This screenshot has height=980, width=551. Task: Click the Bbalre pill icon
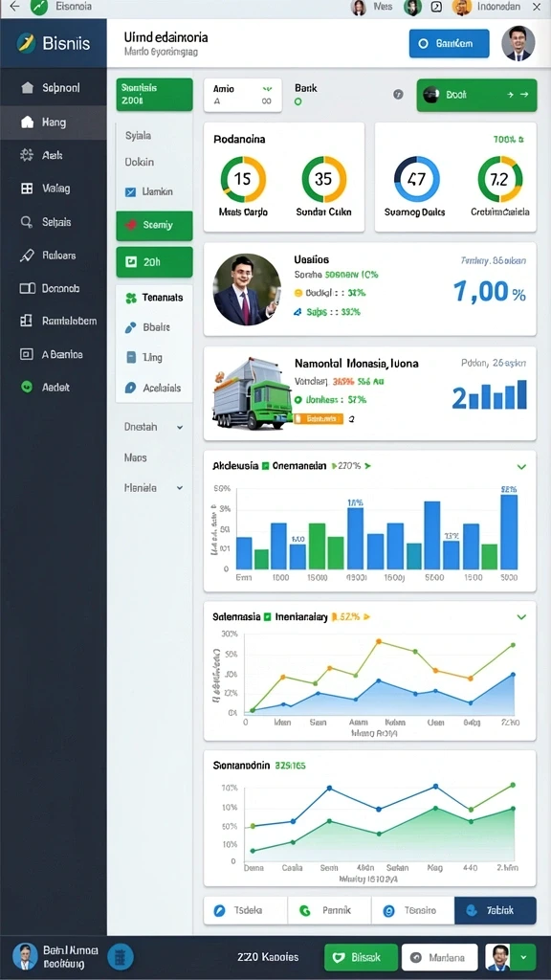coord(130,327)
